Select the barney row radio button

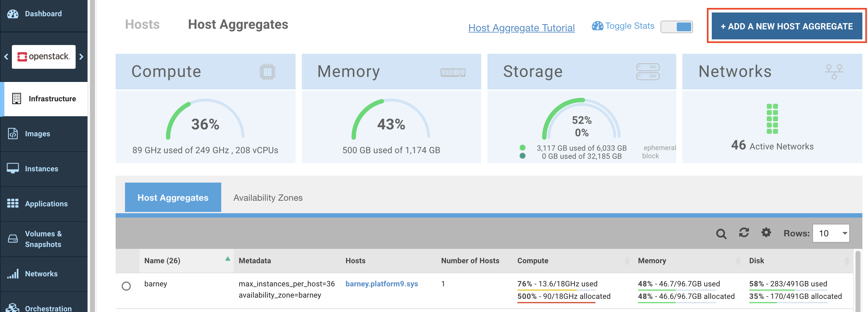(x=126, y=286)
